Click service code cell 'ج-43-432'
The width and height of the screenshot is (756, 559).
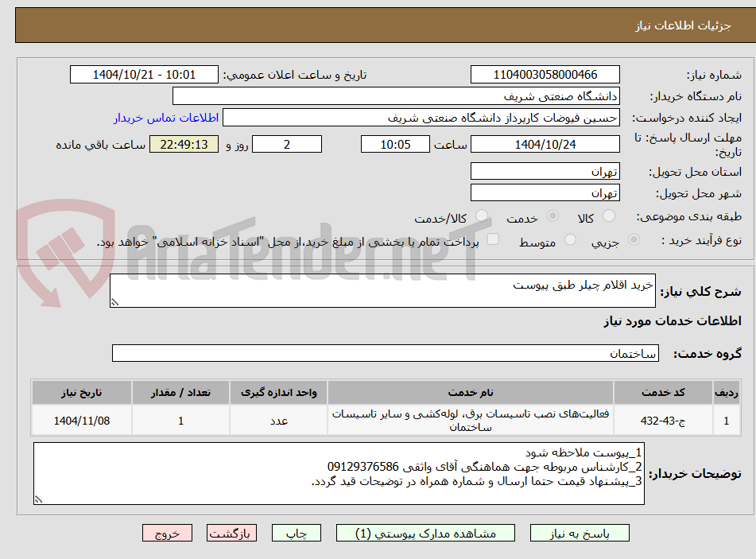pyautogui.click(x=663, y=421)
